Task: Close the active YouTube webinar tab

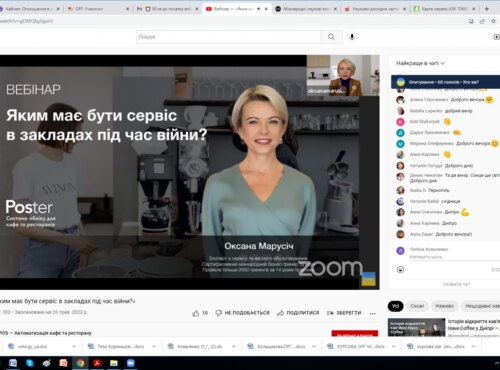Action: [x=266, y=9]
